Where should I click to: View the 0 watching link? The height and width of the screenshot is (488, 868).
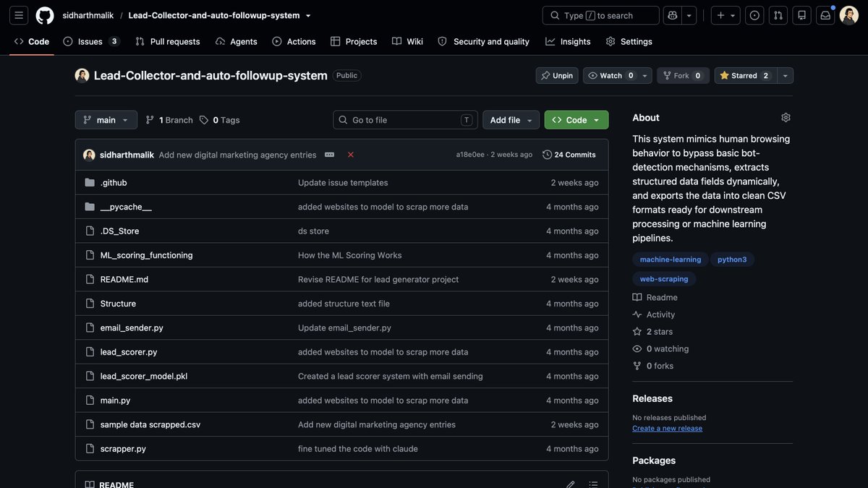point(660,348)
